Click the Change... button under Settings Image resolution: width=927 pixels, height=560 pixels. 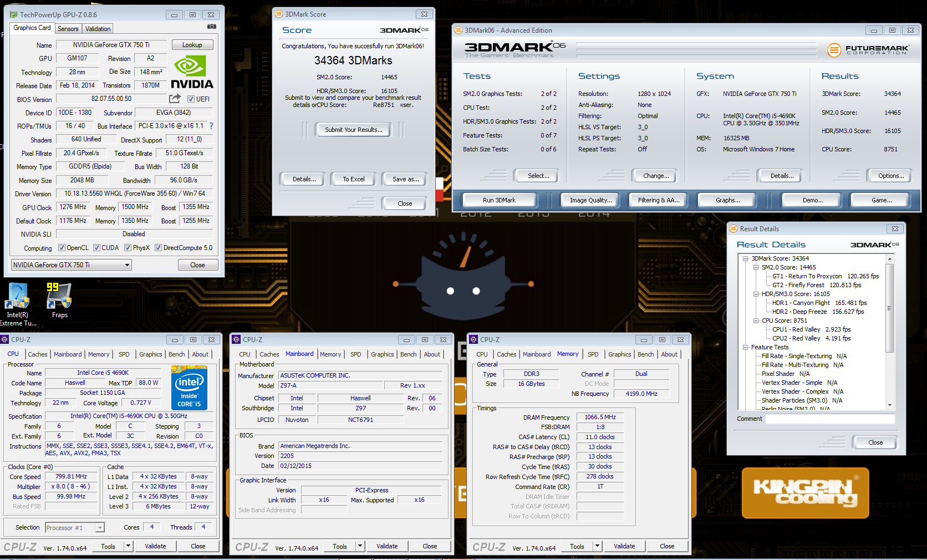[x=656, y=176]
